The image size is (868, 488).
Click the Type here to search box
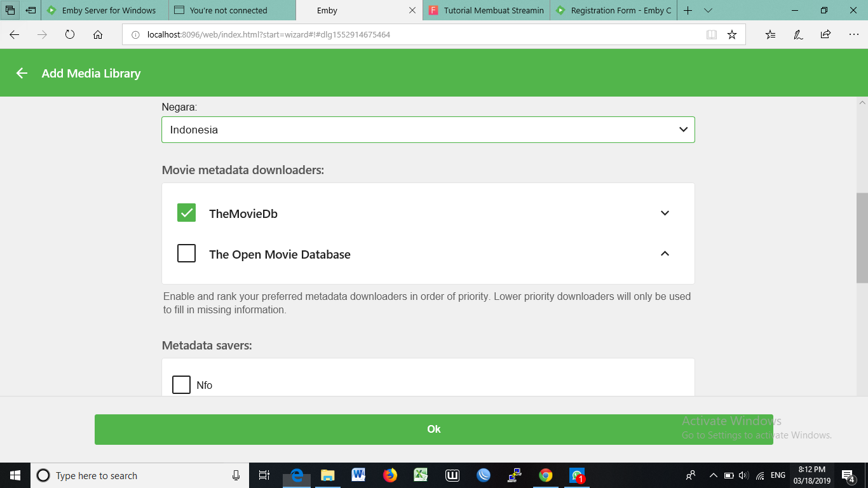pyautogui.click(x=140, y=475)
